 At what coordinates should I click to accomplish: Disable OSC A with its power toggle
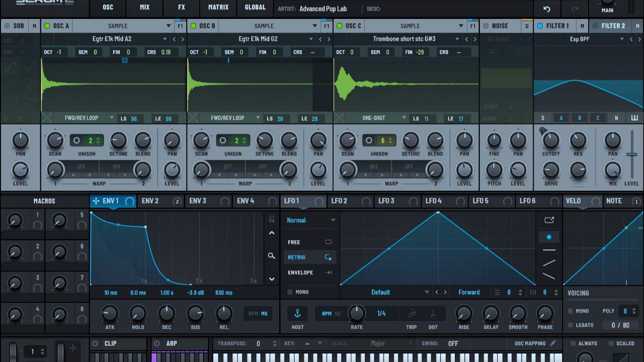point(47,26)
